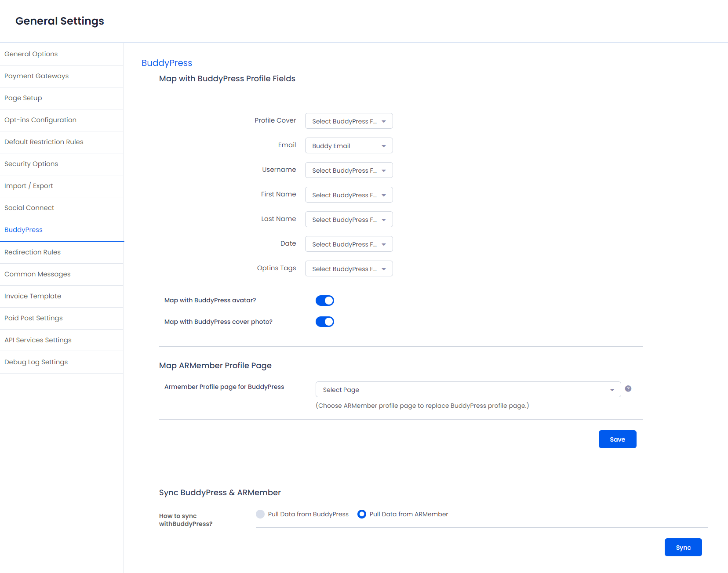Open General Options settings tab
Image resolution: width=728 pixels, height=573 pixels.
point(62,54)
